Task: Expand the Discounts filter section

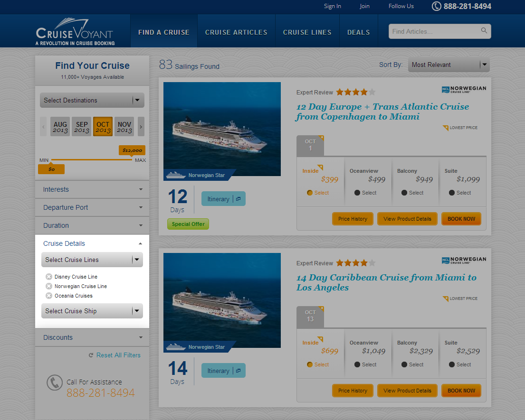Action: pos(92,337)
